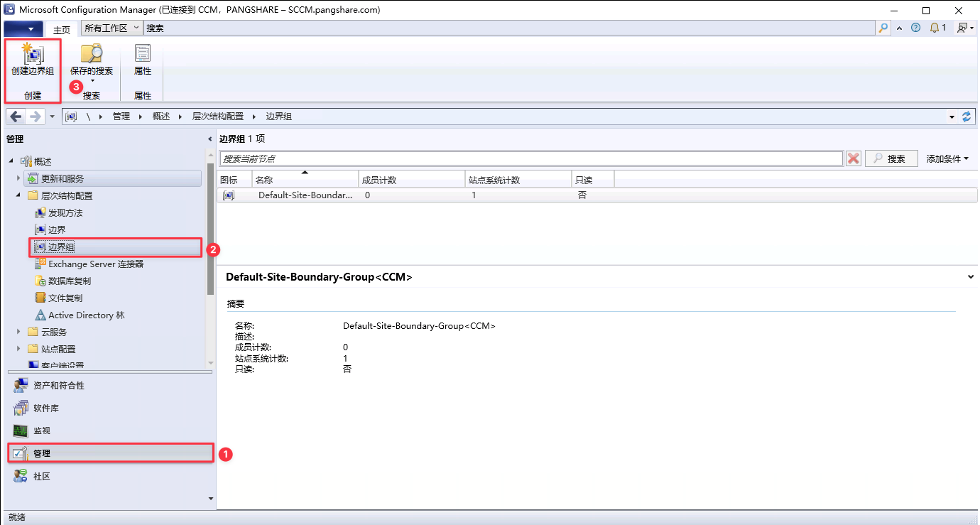This screenshot has height=525, width=980.
Task: Open the address bar history dropdown
Action: [952, 117]
